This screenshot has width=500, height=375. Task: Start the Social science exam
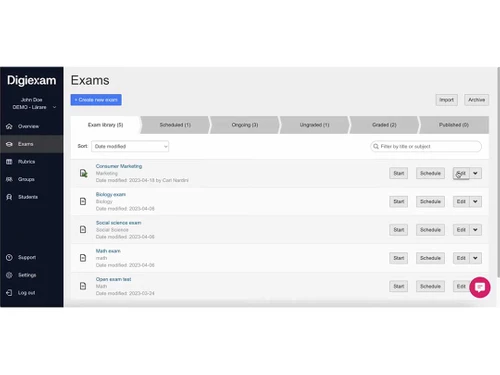(x=398, y=230)
